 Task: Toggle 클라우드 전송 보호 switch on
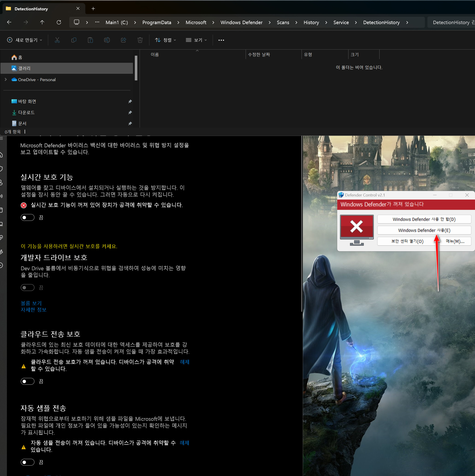[x=28, y=381]
